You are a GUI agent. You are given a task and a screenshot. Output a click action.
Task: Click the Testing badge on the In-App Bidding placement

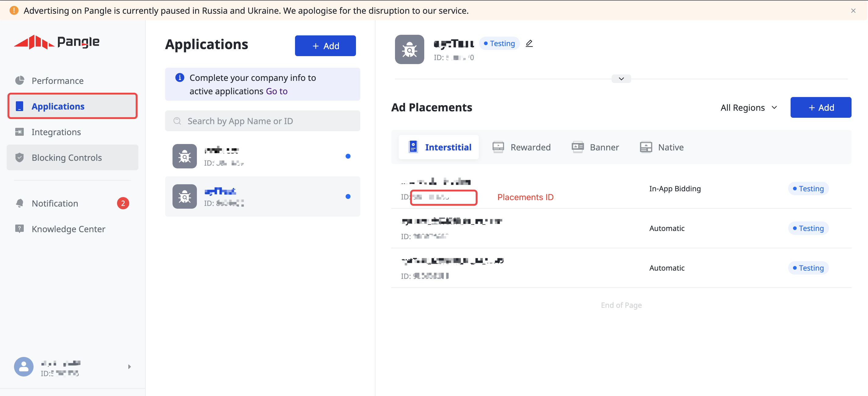click(x=808, y=189)
